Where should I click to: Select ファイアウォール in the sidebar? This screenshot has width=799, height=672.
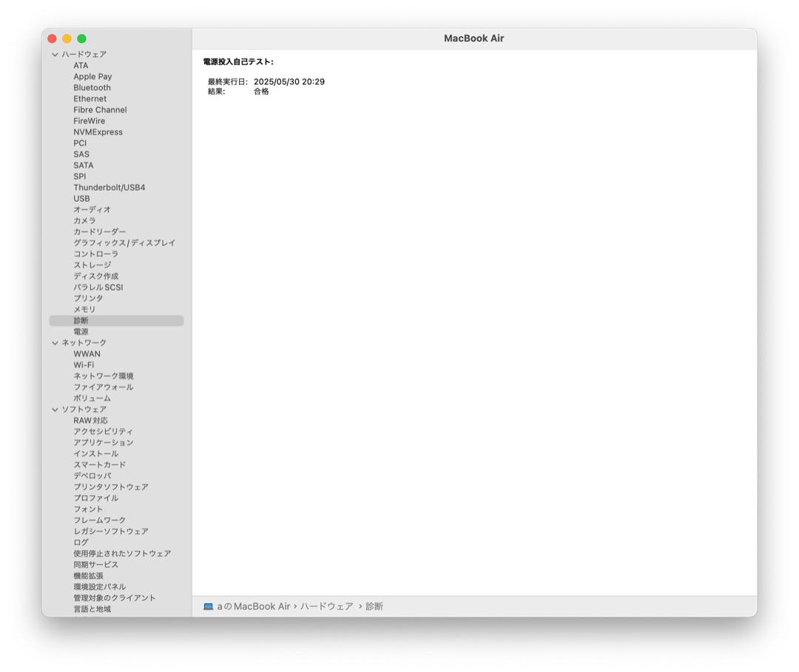(x=104, y=387)
